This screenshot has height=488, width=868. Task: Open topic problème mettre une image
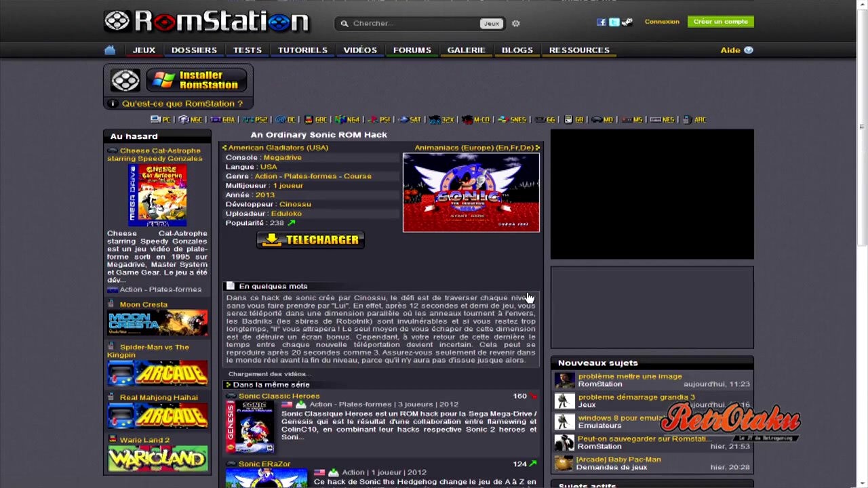630,377
